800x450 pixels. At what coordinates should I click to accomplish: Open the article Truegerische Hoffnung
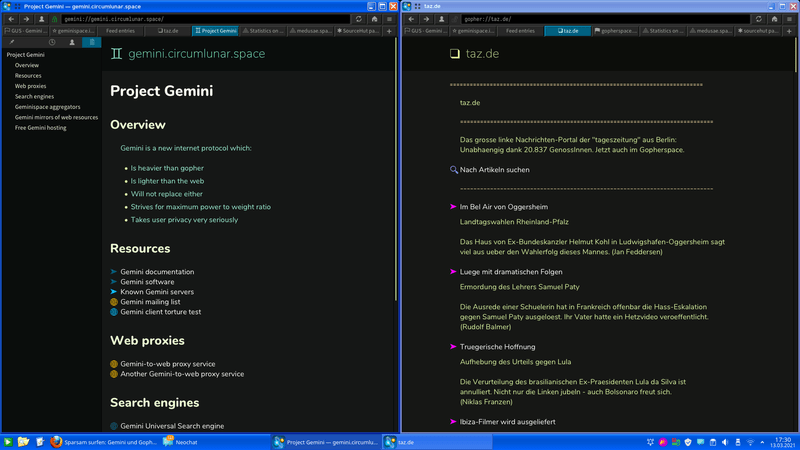(497, 347)
